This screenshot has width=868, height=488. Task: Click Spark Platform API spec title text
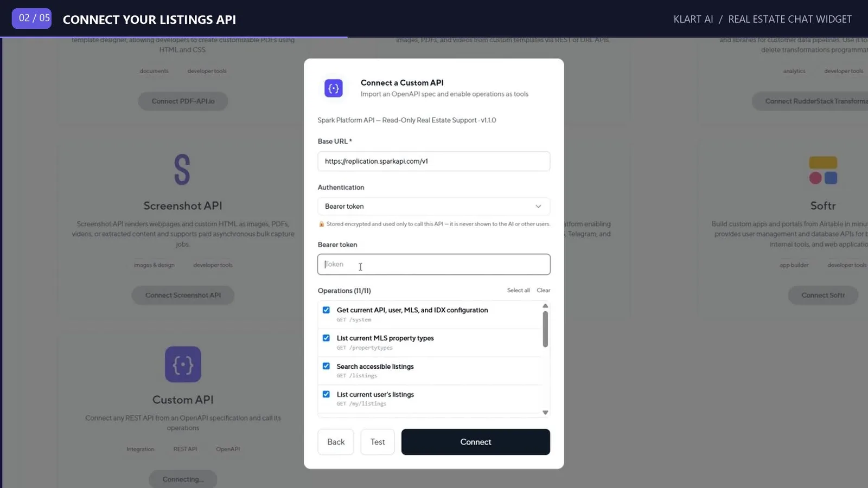pos(407,120)
